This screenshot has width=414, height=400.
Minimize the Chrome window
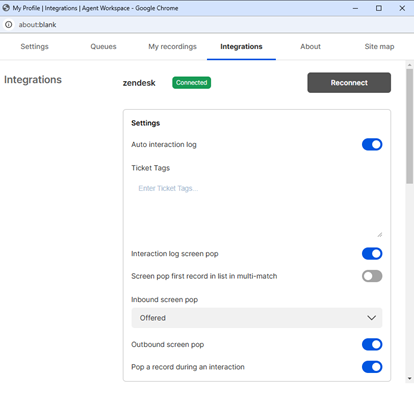(355, 8)
